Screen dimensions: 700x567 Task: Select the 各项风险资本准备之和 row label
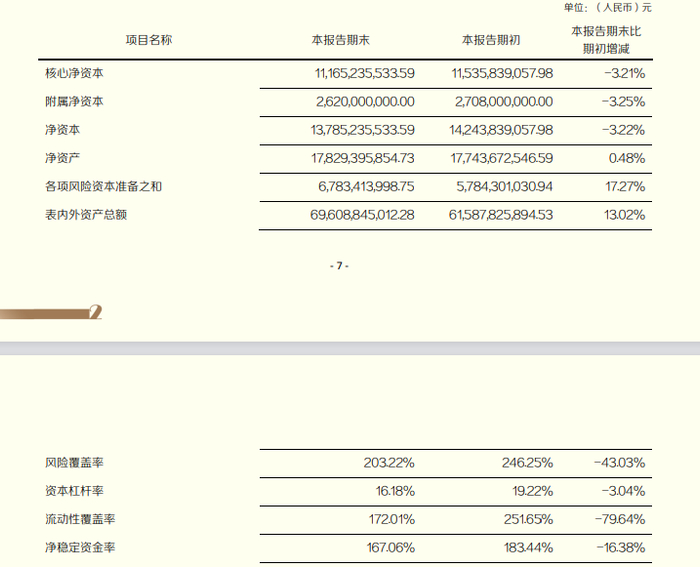coord(104,186)
